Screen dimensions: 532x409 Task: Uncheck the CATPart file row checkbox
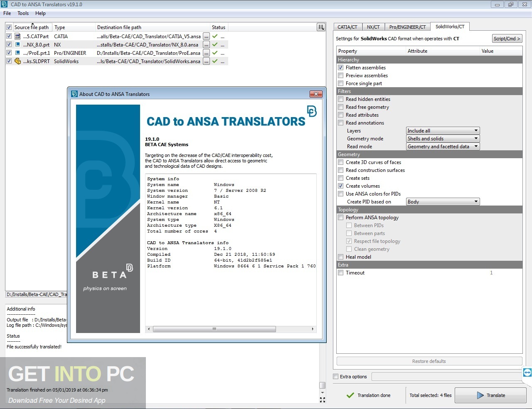point(9,36)
